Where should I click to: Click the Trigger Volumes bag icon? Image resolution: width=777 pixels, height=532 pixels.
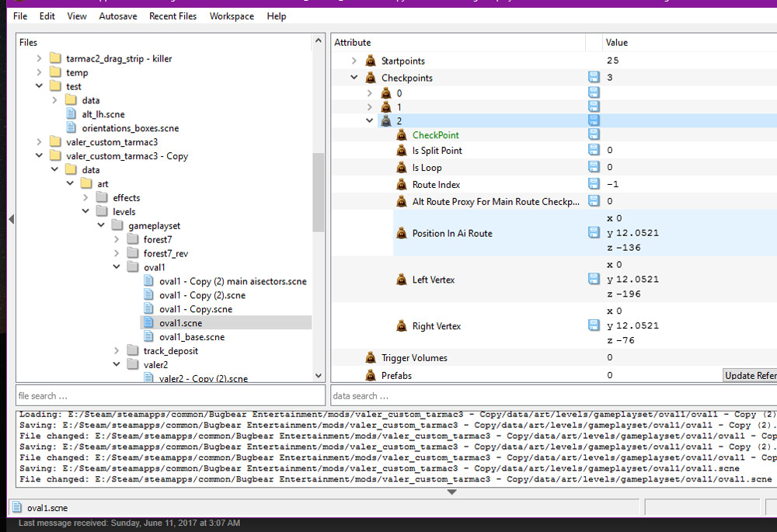coord(371,357)
